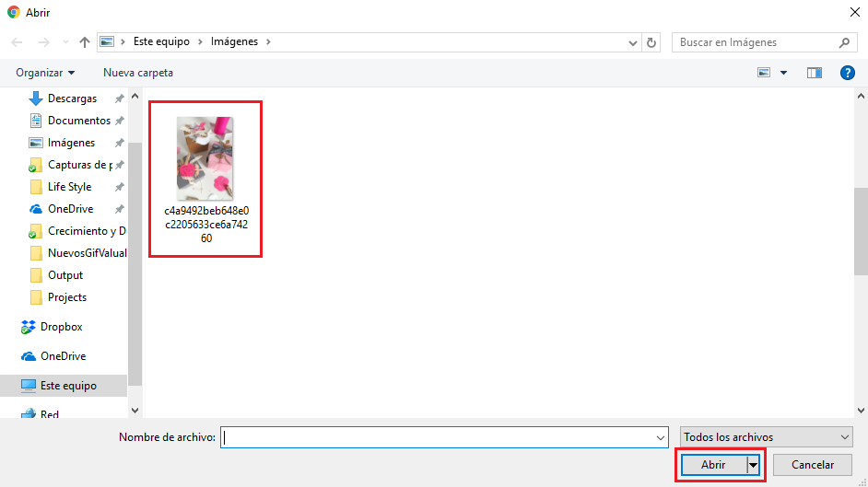Click the blue Help question mark icon
Screen dimensions: 868x487
(x=847, y=73)
